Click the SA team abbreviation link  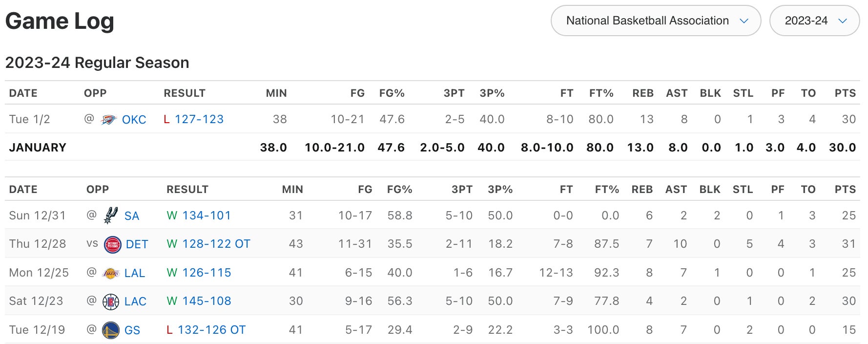[x=132, y=216]
